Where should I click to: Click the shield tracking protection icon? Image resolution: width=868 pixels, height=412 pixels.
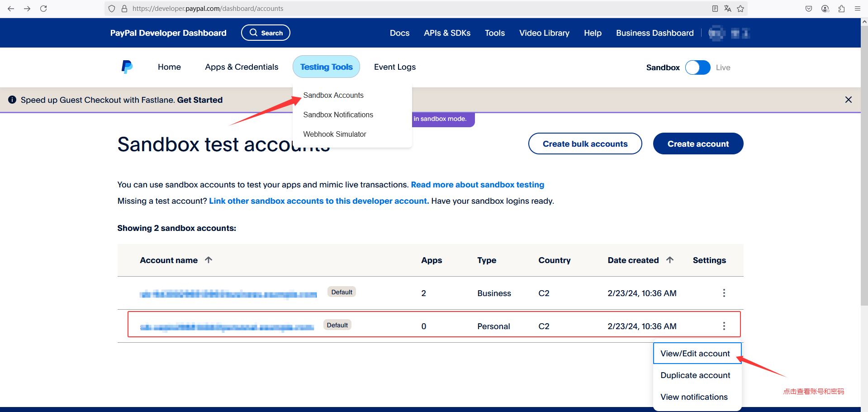[x=112, y=9]
